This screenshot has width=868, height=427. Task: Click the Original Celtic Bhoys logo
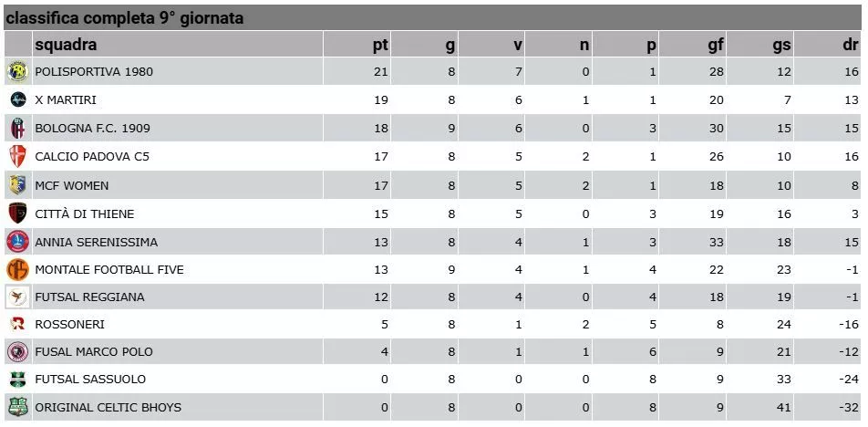pos(17,408)
